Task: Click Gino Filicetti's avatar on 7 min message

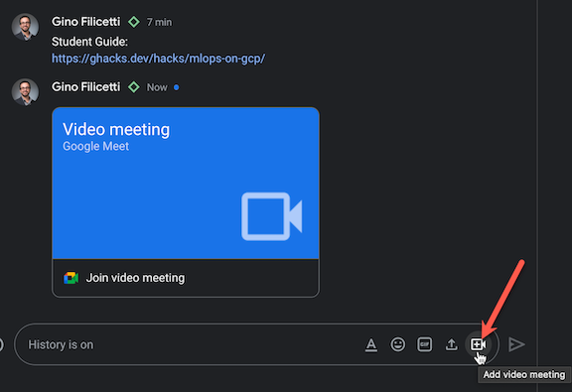Action: [x=25, y=27]
